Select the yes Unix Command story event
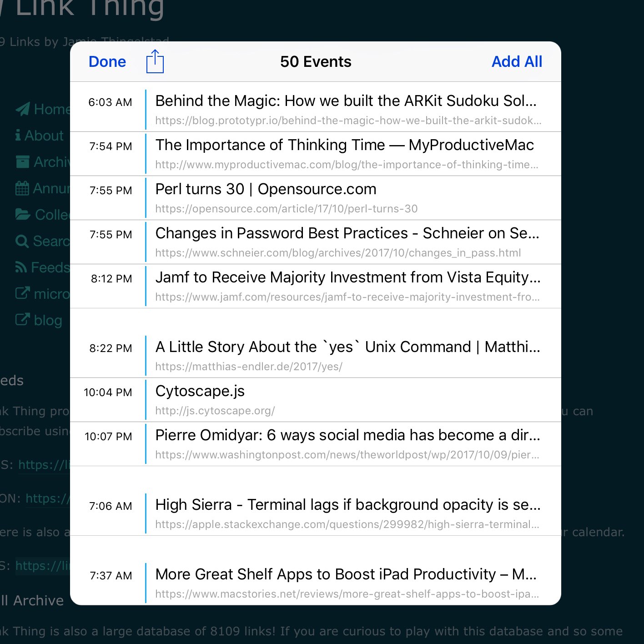This screenshot has height=644, width=644. click(316, 356)
